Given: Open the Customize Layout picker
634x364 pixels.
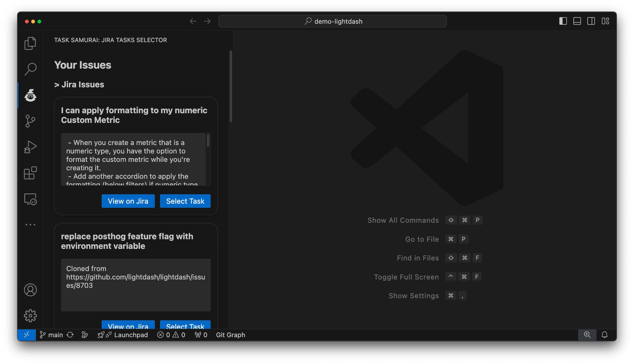Looking at the screenshot, I should coord(606,21).
